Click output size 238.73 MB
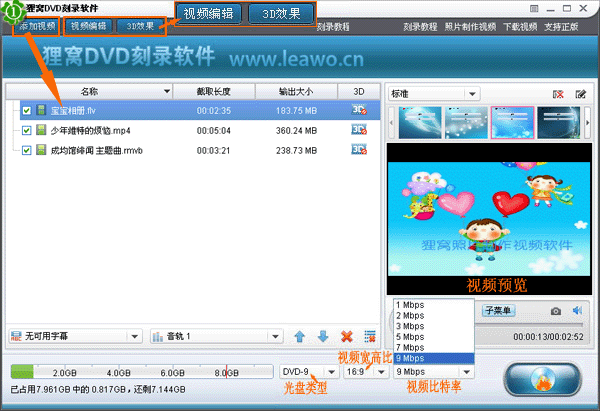This screenshot has height=411, width=600. [x=296, y=151]
